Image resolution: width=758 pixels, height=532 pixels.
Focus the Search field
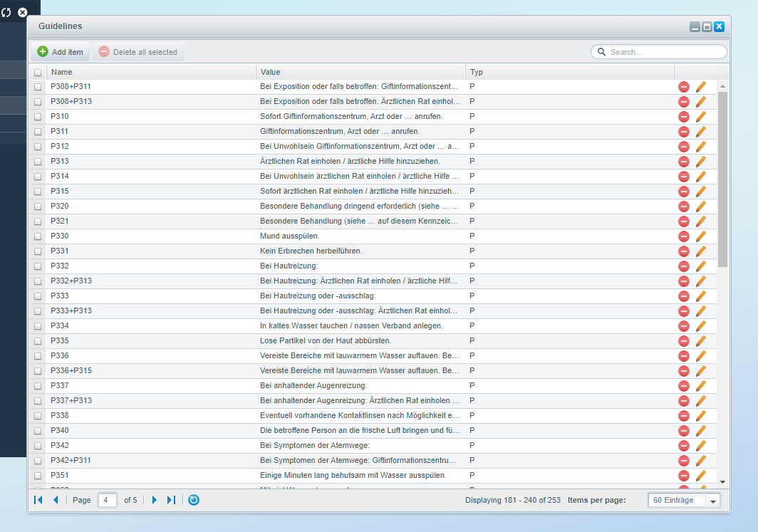click(x=659, y=52)
